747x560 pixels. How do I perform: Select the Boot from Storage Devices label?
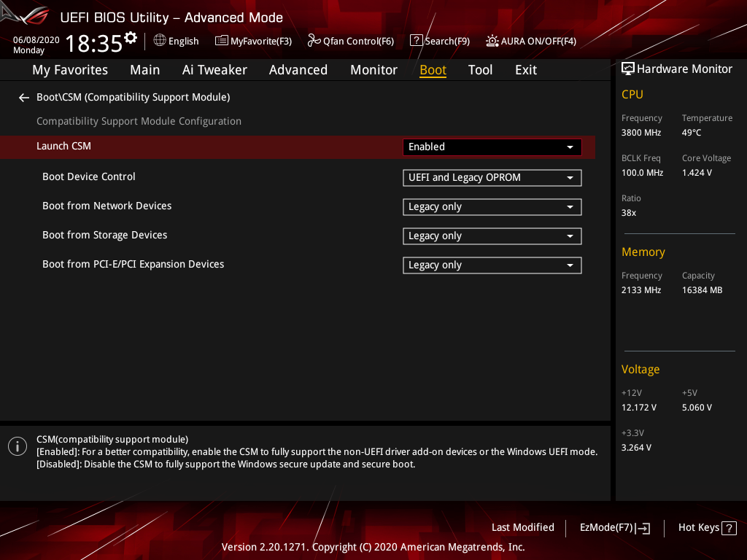105,236
